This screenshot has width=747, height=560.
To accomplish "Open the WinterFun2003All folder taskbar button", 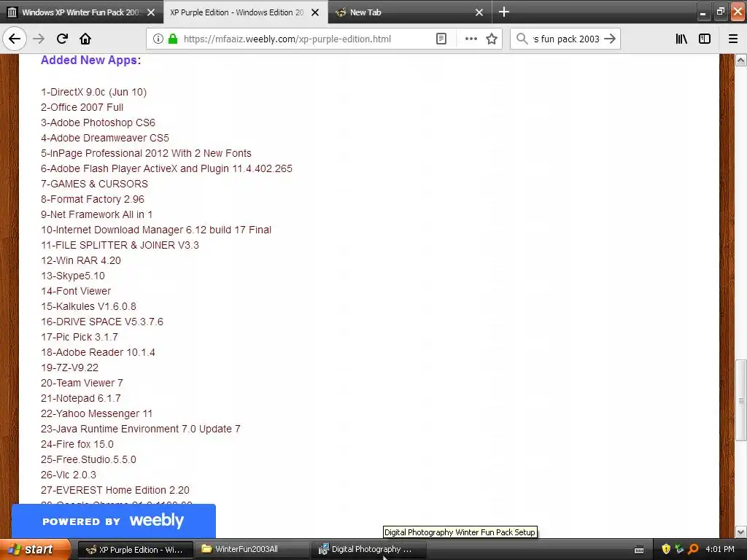I will (252, 550).
